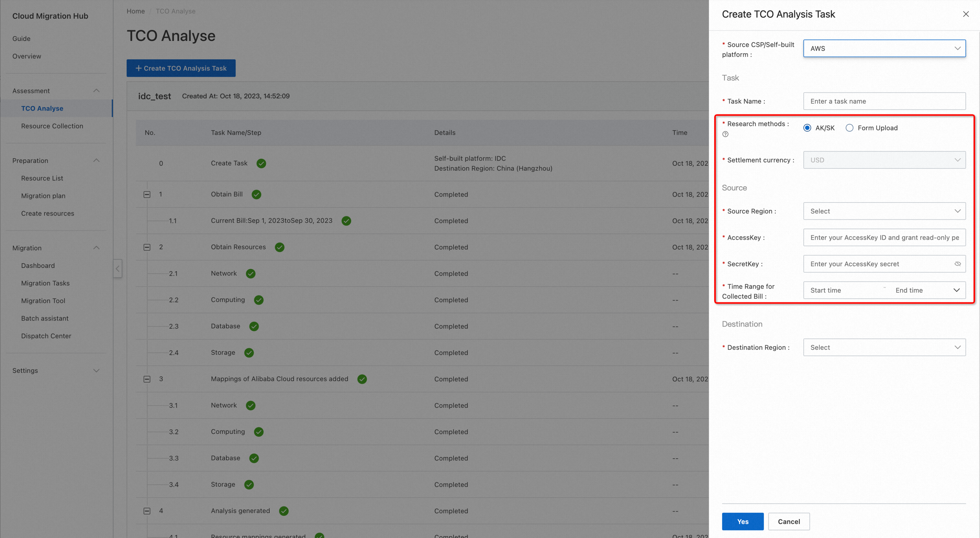
Task: Click the check icon on row 2.4 Storage
Action: [x=249, y=353]
